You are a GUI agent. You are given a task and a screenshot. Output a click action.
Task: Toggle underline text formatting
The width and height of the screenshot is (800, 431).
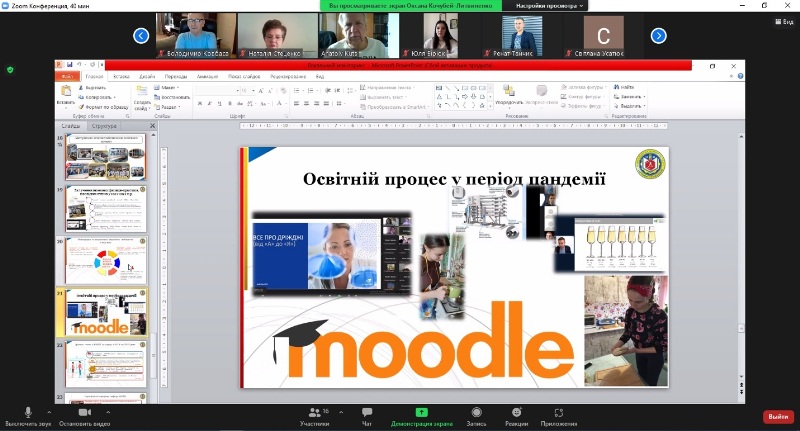[x=220, y=104]
